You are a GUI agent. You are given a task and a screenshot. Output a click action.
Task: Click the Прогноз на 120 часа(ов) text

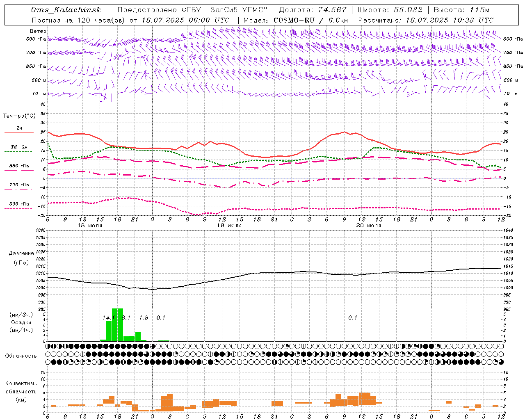click(79, 20)
